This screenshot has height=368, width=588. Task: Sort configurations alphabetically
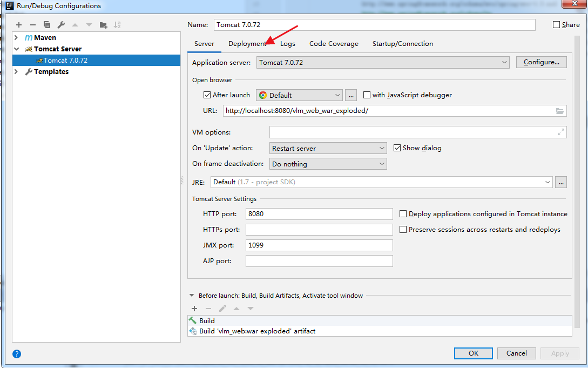(x=117, y=25)
